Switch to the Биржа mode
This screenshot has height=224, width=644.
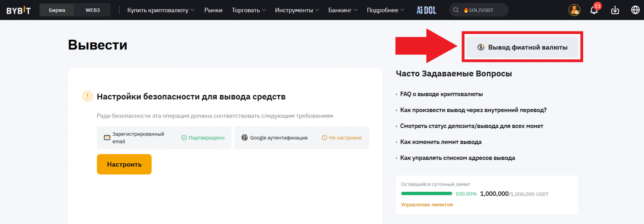coord(57,10)
